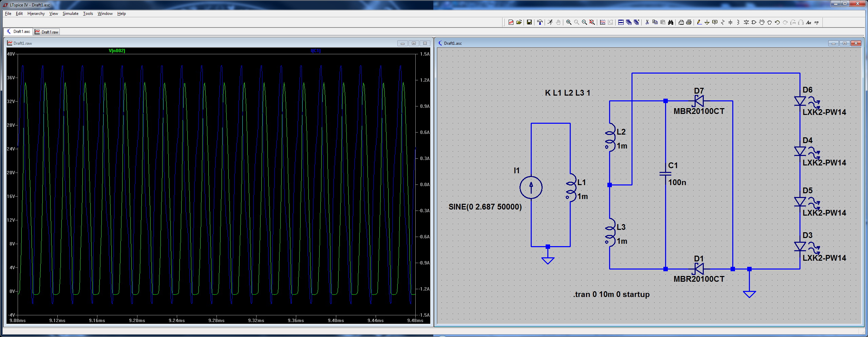Viewport: 868px width, 337px height.
Task: Click the Autorange icon
Action: tap(610, 22)
